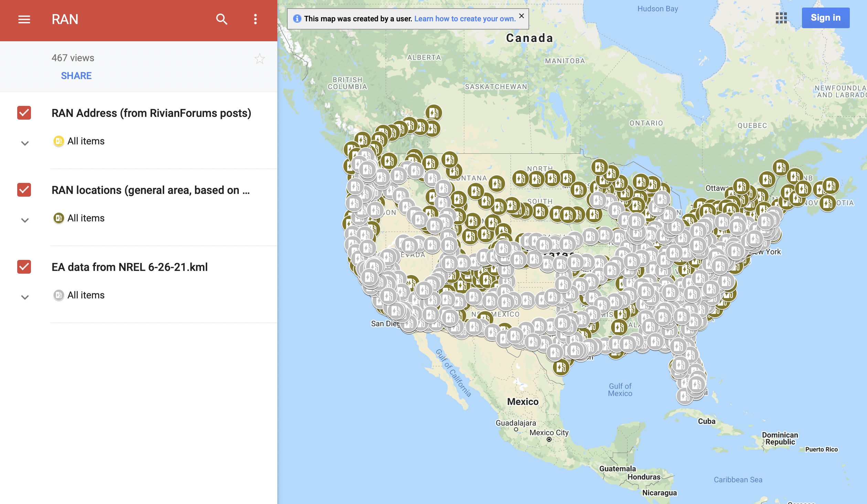
Task: Uncheck the RAN Address layer checkbox
Action: (24, 113)
